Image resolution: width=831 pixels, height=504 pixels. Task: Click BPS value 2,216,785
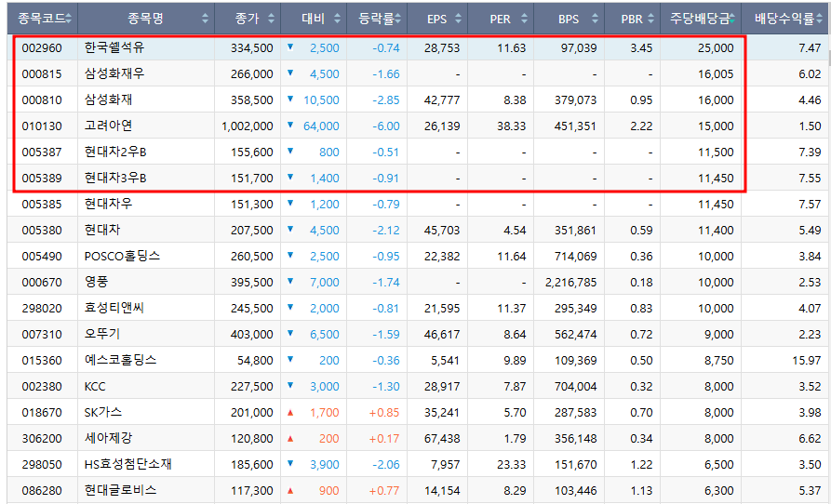pos(570,282)
